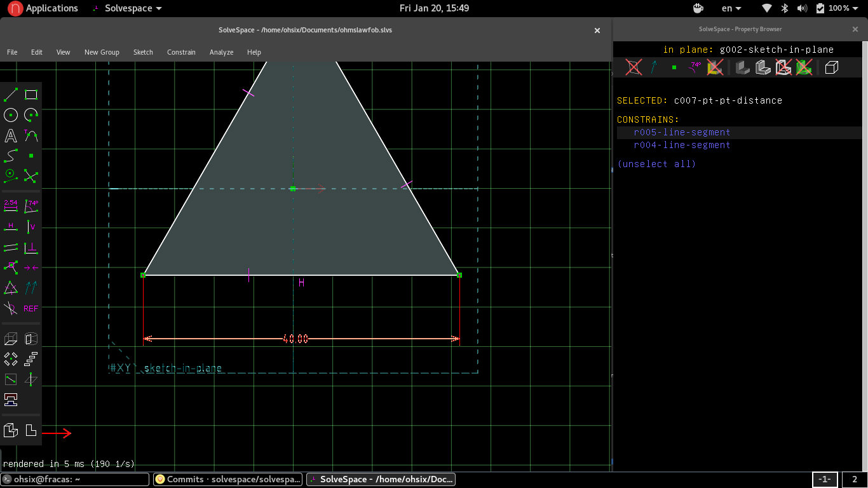Viewport: 868px width, 488px height.
Task: Select the Bezier Cubic Spline tool
Action: (x=10, y=156)
